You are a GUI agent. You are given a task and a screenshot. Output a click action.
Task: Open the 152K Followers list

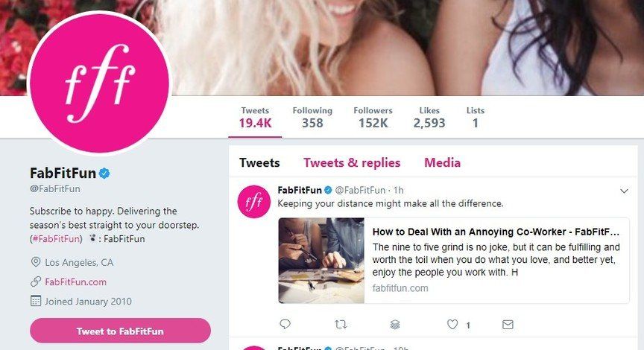(373, 118)
